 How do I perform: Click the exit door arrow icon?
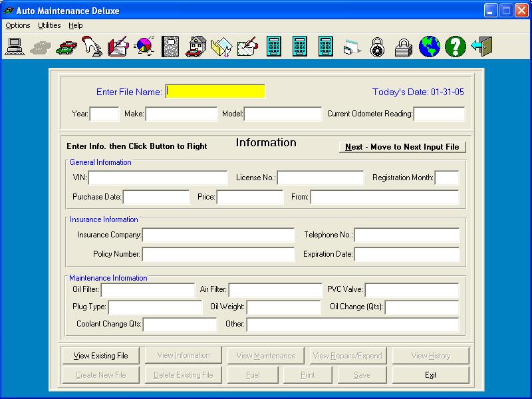[x=481, y=47]
